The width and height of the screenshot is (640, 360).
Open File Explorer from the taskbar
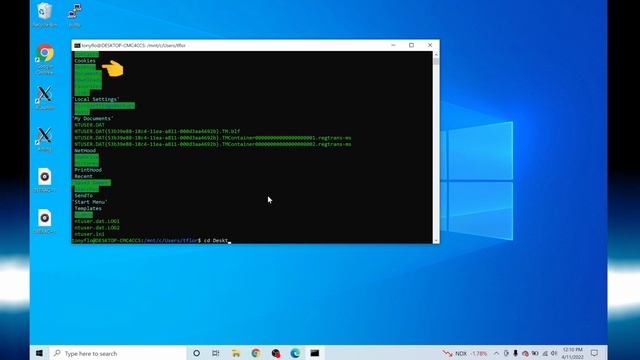pos(236,353)
